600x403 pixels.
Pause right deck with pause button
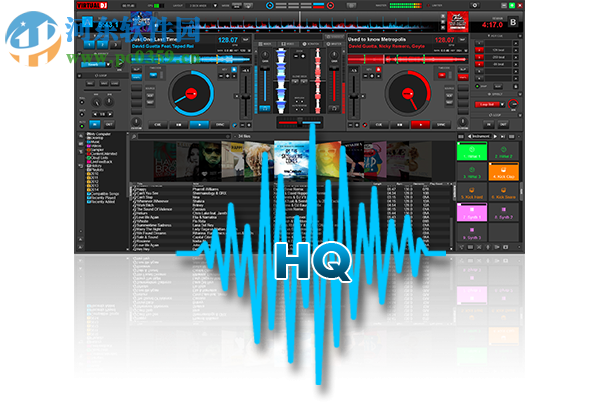click(x=399, y=125)
